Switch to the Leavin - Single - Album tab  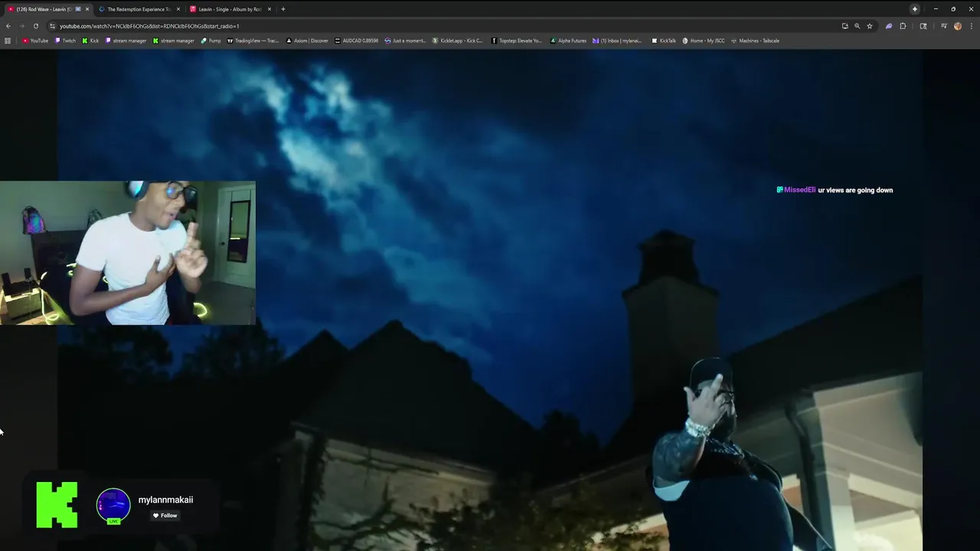[x=230, y=9]
